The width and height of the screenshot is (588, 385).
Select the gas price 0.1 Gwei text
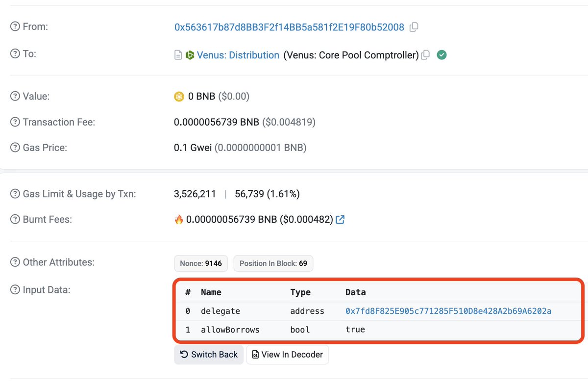(193, 147)
